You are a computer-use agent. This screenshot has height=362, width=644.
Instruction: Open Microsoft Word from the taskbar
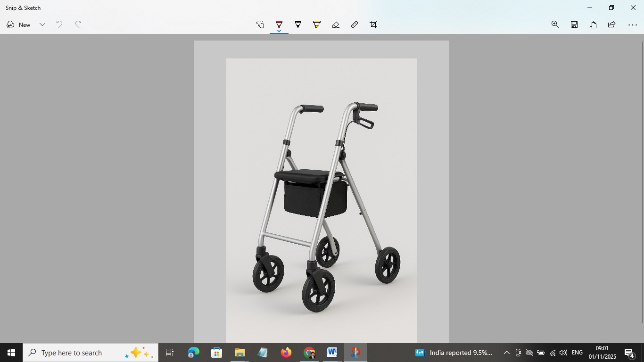pos(332,353)
